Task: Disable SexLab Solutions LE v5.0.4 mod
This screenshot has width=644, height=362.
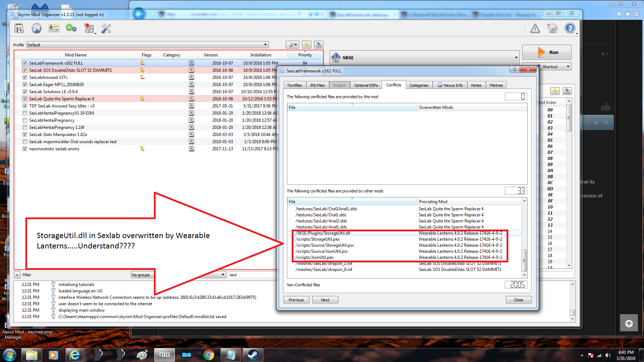Action: (x=25, y=91)
